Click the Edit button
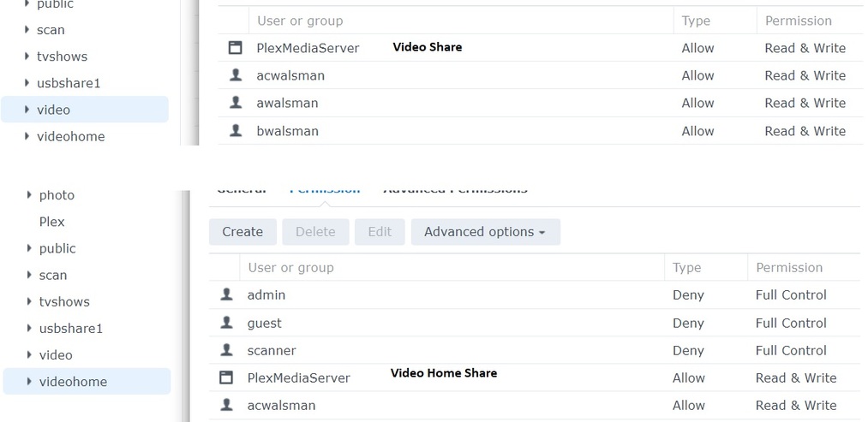868x422 pixels. tap(380, 232)
